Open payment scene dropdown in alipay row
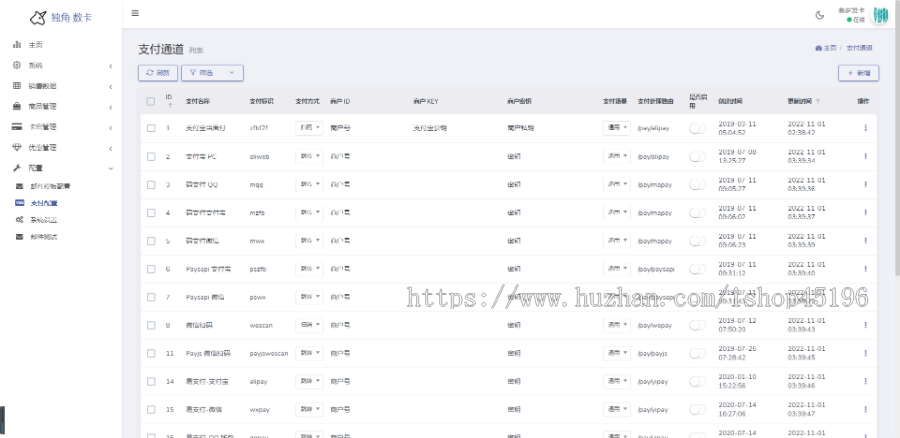 [x=617, y=381]
